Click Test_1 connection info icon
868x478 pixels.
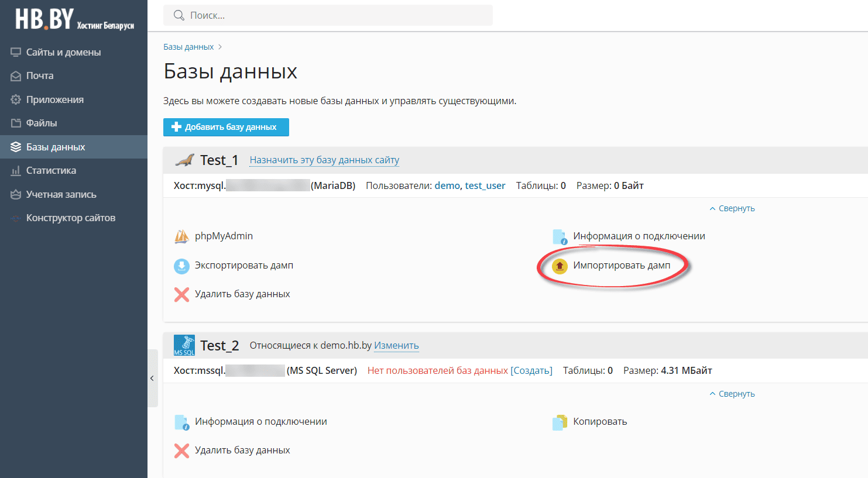[x=560, y=237]
